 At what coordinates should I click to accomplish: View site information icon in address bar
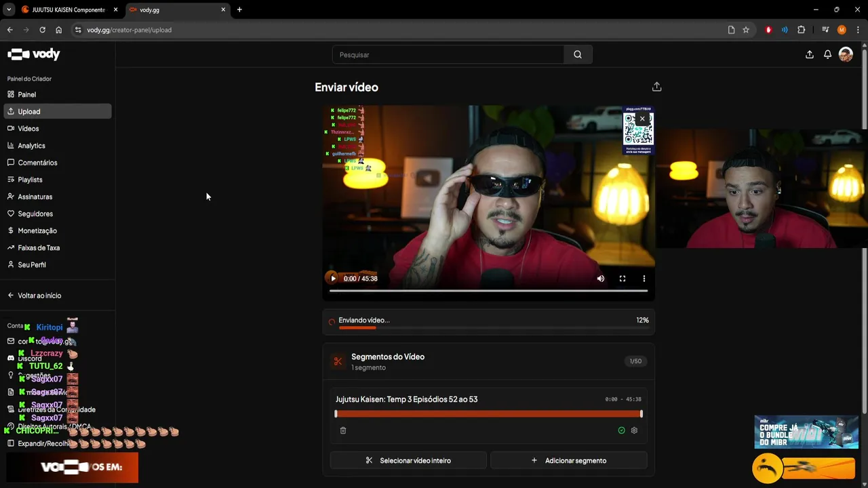pyautogui.click(x=78, y=30)
